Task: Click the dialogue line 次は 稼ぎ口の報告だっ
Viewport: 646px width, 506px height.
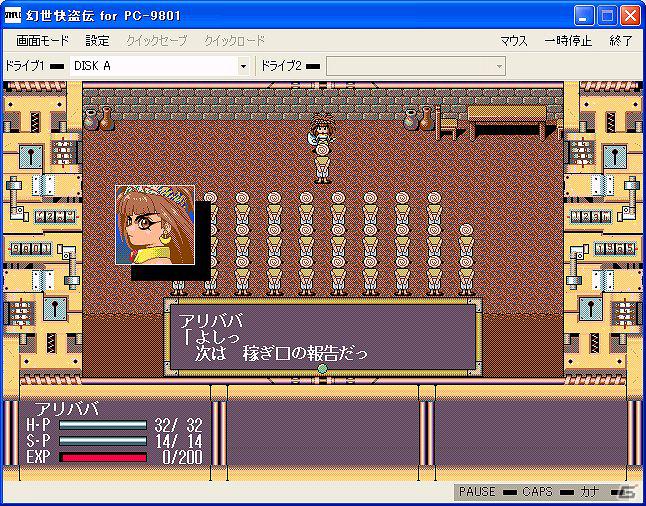Action: coord(281,354)
